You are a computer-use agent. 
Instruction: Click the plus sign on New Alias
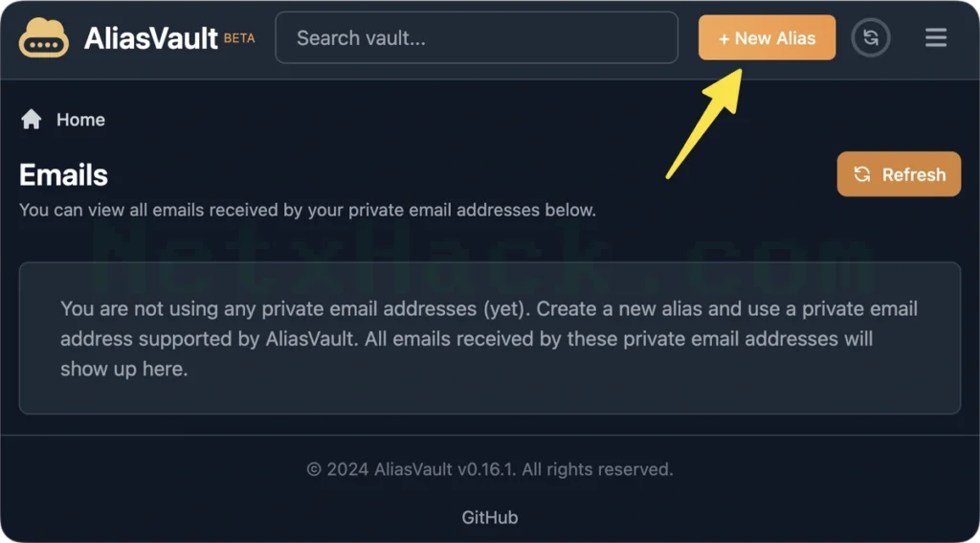click(x=724, y=38)
